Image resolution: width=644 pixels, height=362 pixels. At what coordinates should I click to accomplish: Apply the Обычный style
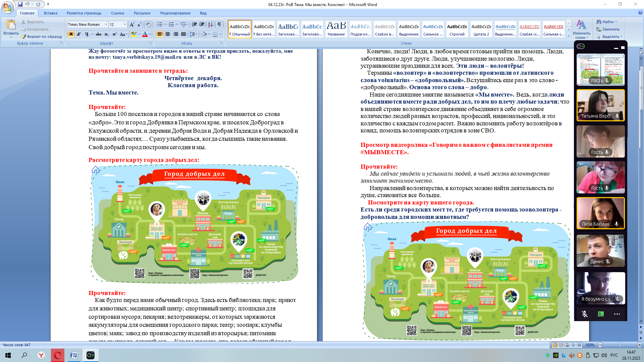click(240, 29)
